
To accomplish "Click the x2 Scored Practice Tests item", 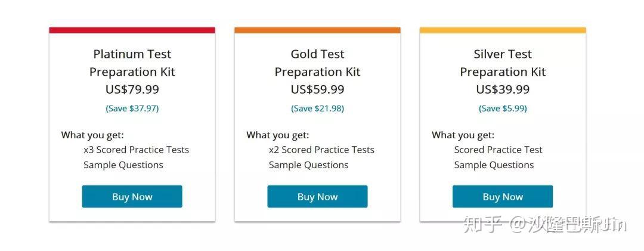I will coord(321,150).
